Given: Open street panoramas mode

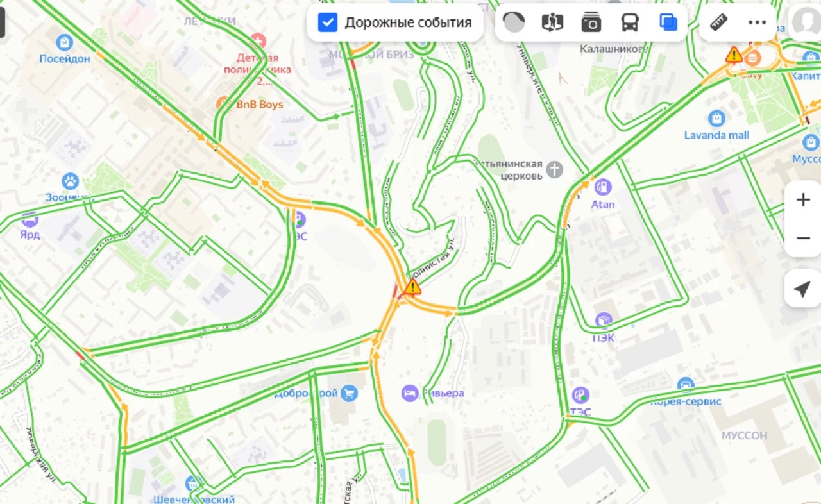Looking at the screenshot, I should pyautogui.click(x=552, y=22).
